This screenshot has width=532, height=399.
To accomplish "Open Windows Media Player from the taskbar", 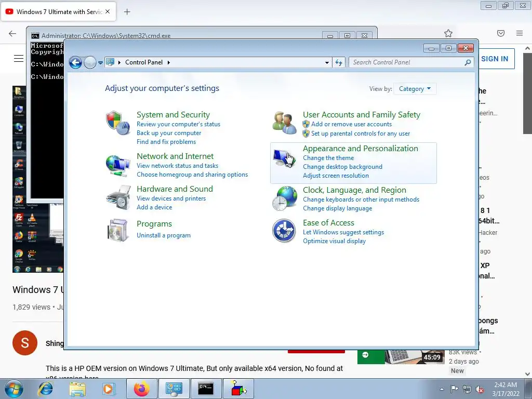I will [109, 389].
